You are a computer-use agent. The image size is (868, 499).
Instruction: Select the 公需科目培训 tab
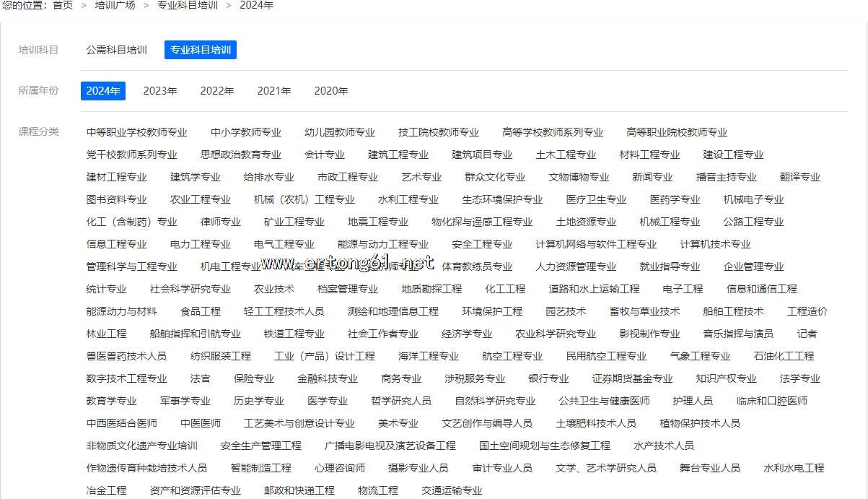coord(116,50)
